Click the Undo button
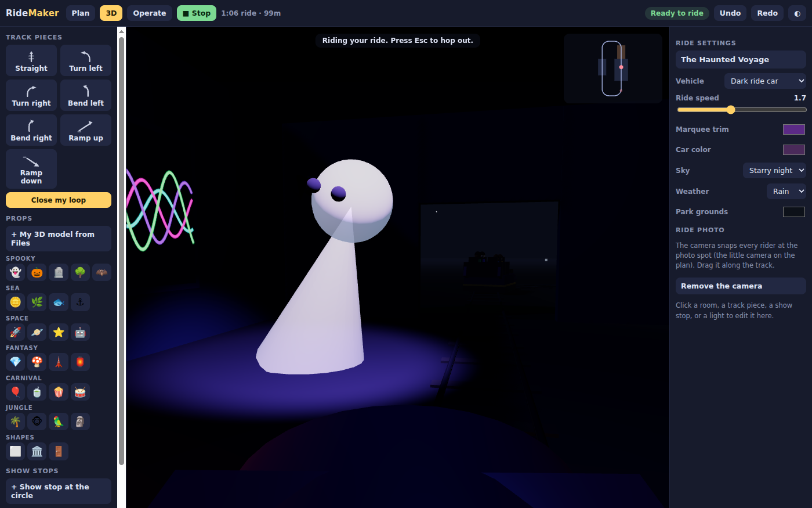The width and height of the screenshot is (812, 508). tap(730, 13)
